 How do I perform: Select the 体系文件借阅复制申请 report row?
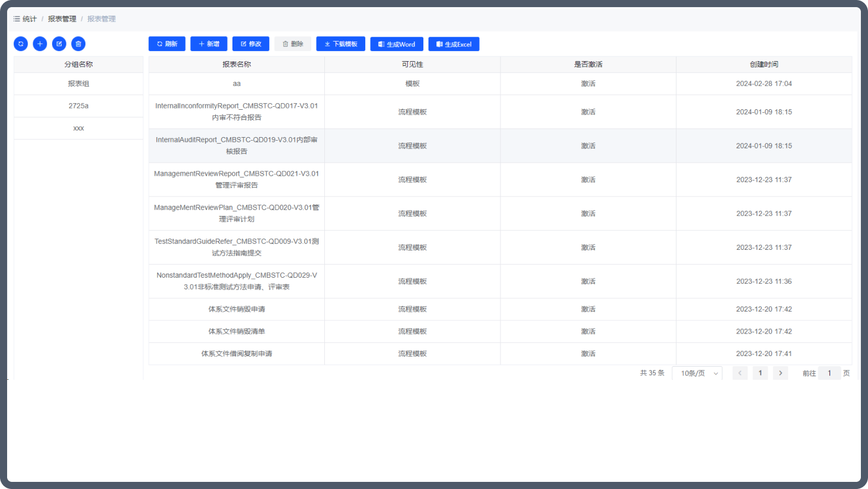500,354
